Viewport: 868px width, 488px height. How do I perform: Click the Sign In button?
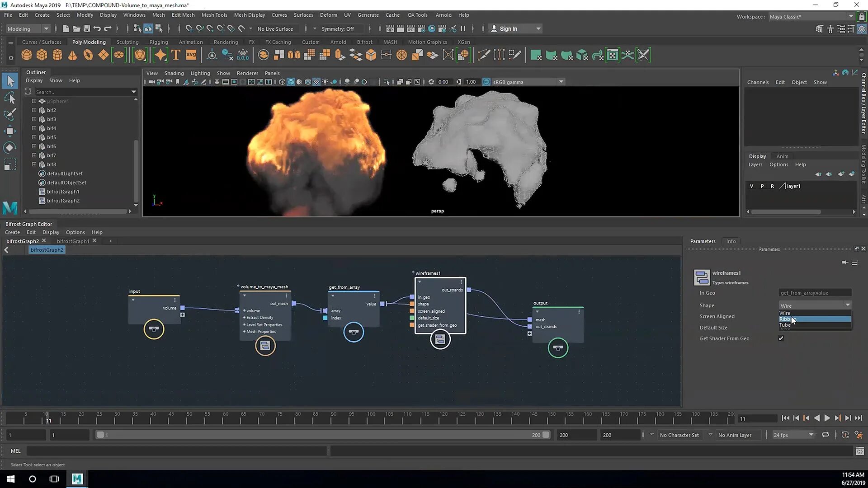click(508, 28)
